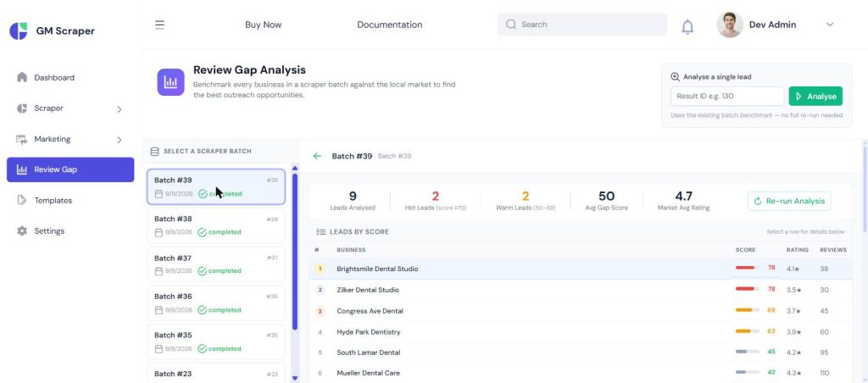This screenshot has width=868, height=383.
Task: Click the rank 3 badge for Congress Ave Dental
Action: coord(320,311)
